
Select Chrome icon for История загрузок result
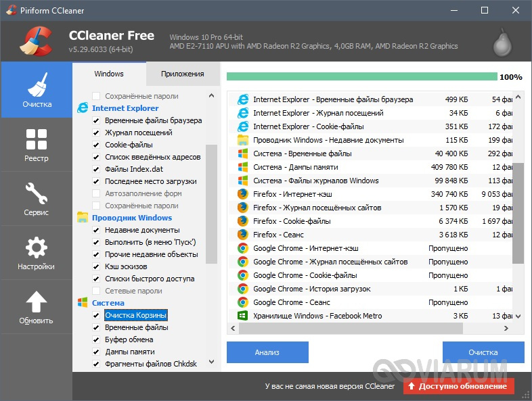pyautogui.click(x=242, y=289)
